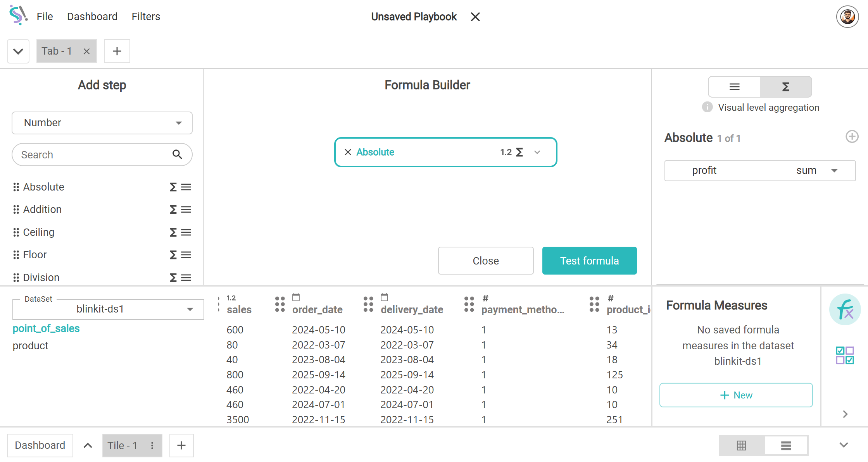Click the search magnifier icon

(177, 155)
